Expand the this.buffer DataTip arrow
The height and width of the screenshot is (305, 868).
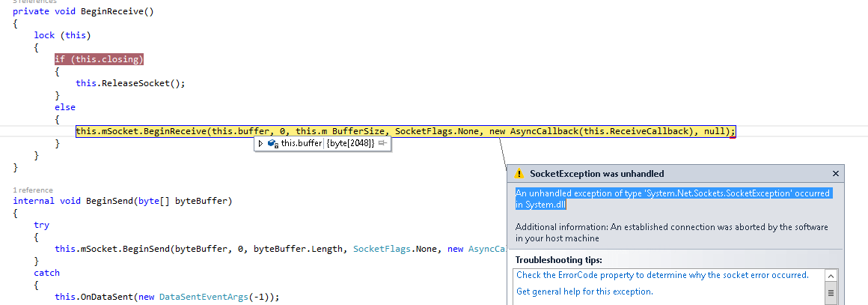260,144
